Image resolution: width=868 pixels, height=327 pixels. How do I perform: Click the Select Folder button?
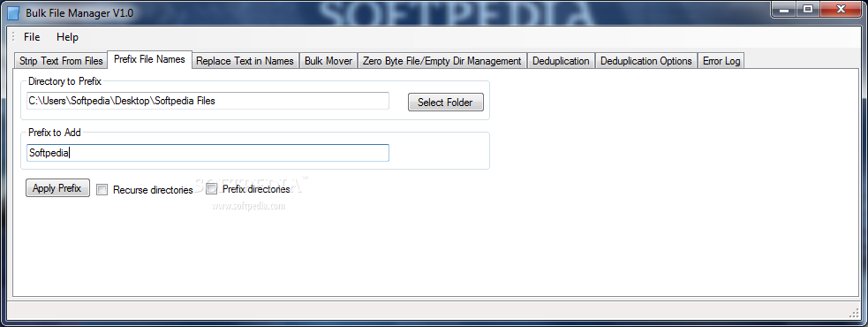tap(446, 102)
